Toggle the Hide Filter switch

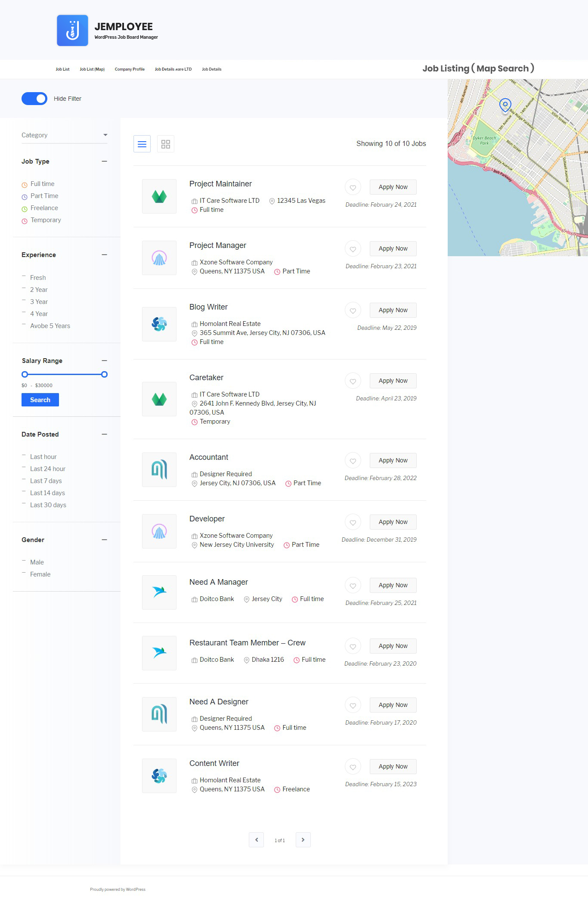point(34,99)
